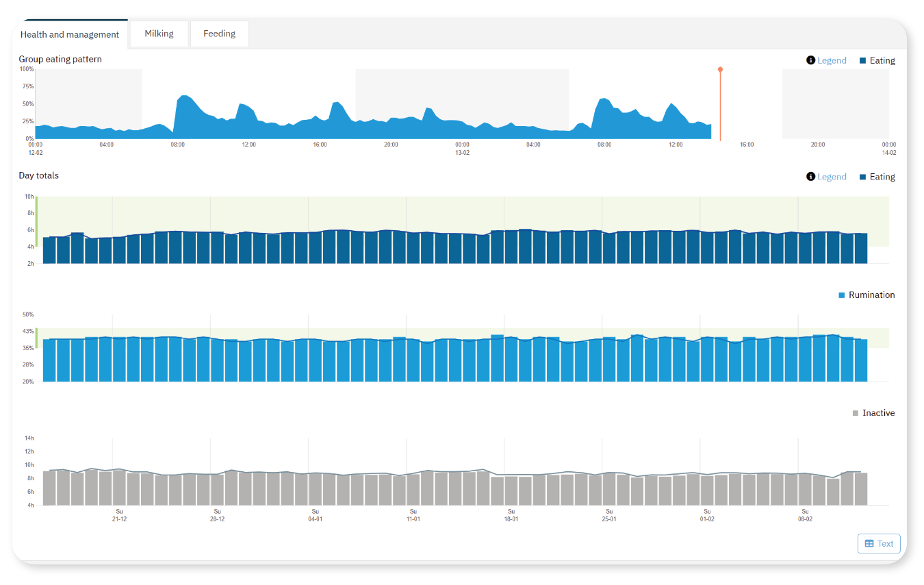The image size is (924, 585).
Task: Click the 2h axis label
Action: [x=31, y=264]
